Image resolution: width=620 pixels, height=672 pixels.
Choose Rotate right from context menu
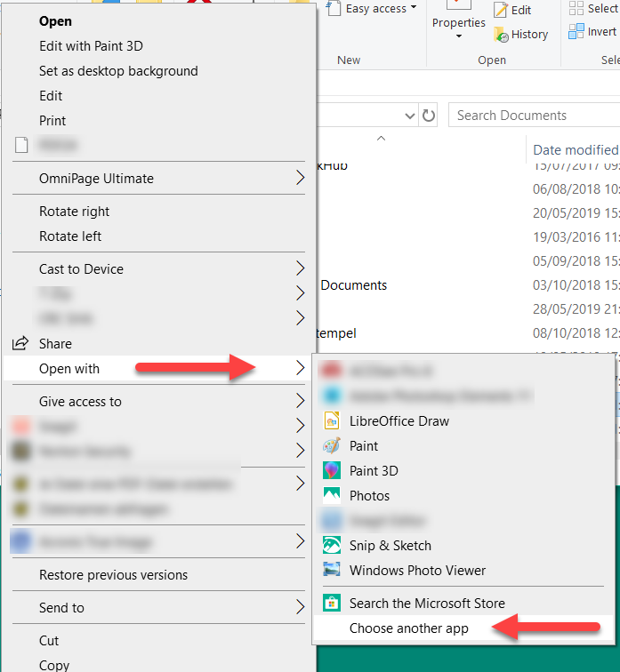tap(75, 212)
